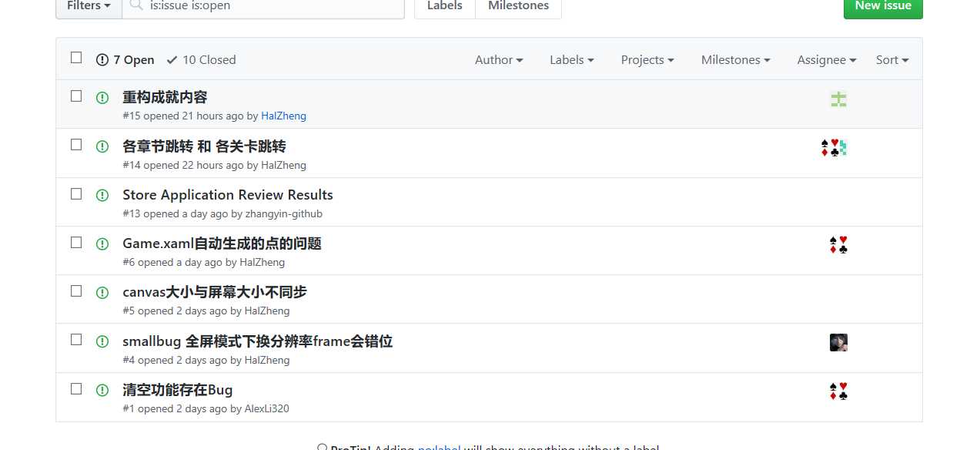The width and height of the screenshot is (980, 450).
Task: Tick checkbox for smallbug 全屏模式 issue
Action: click(76, 339)
